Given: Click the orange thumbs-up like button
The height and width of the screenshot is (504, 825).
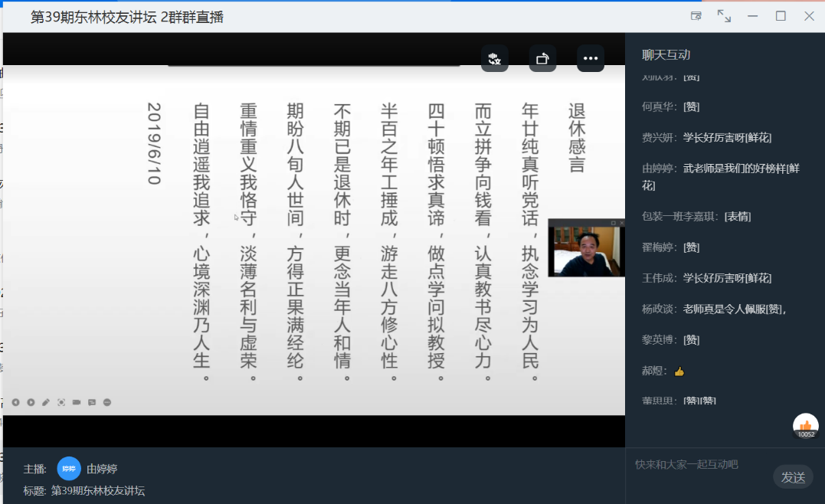Looking at the screenshot, I should click(x=805, y=426).
